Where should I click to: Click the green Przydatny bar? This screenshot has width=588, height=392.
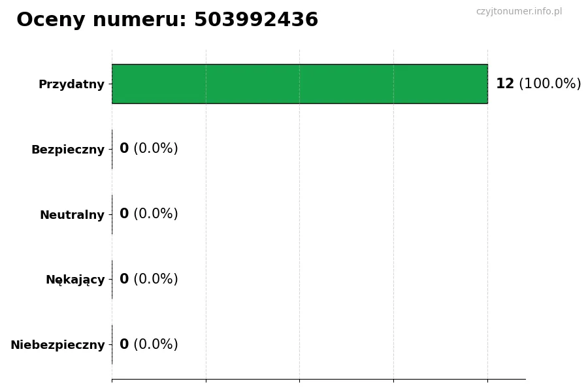point(299,84)
